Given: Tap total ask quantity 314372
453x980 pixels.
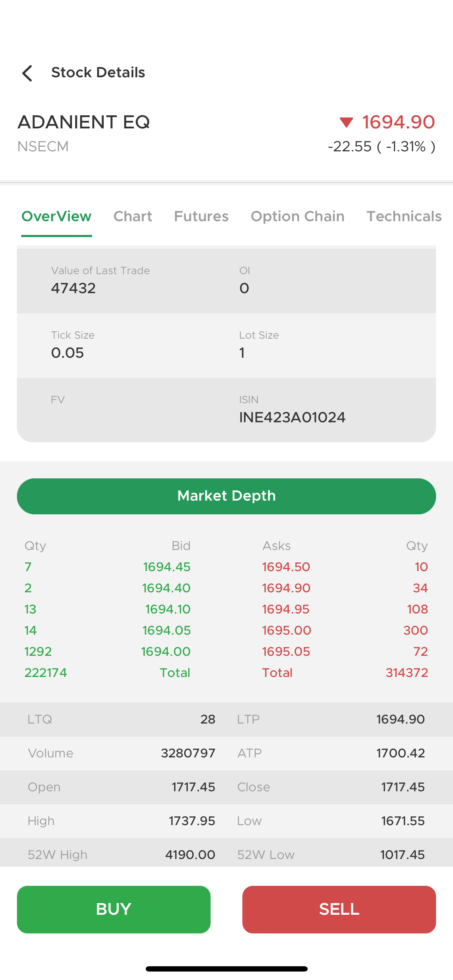Looking at the screenshot, I should pos(407,673).
